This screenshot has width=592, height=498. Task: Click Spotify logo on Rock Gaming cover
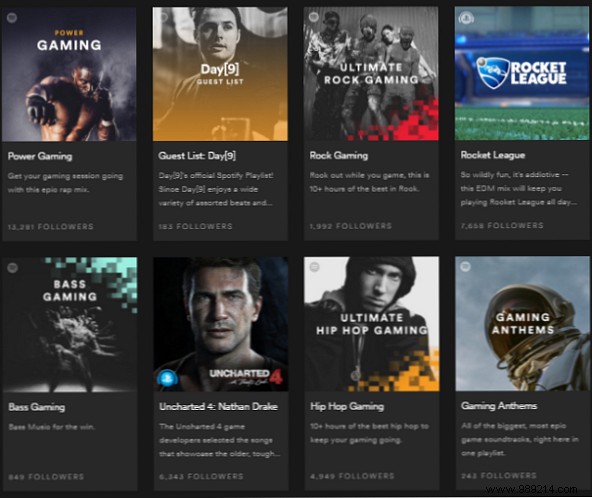point(314,17)
